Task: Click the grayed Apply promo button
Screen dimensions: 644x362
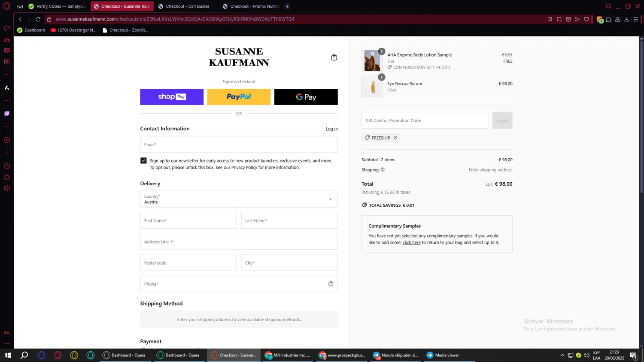Action: (502, 121)
